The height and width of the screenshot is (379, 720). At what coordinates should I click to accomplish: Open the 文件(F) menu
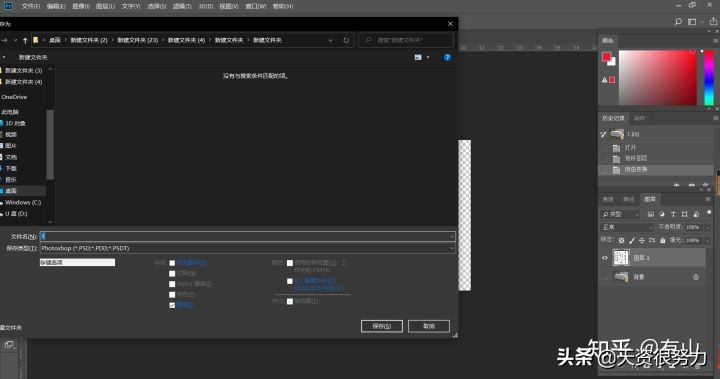(31, 6)
